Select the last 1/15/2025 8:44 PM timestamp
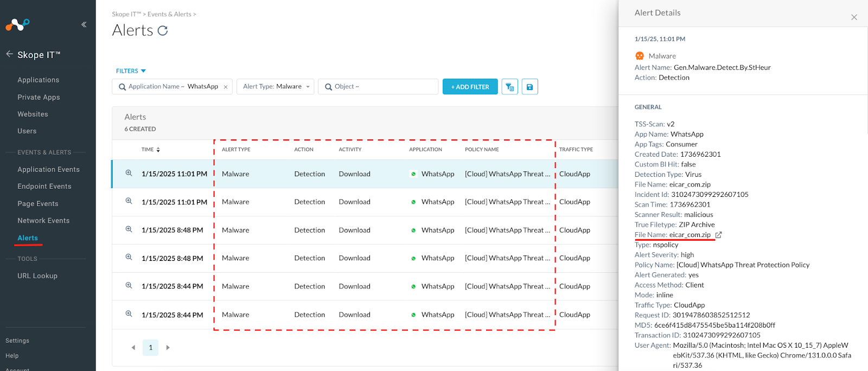868x371 pixels. 173,315
